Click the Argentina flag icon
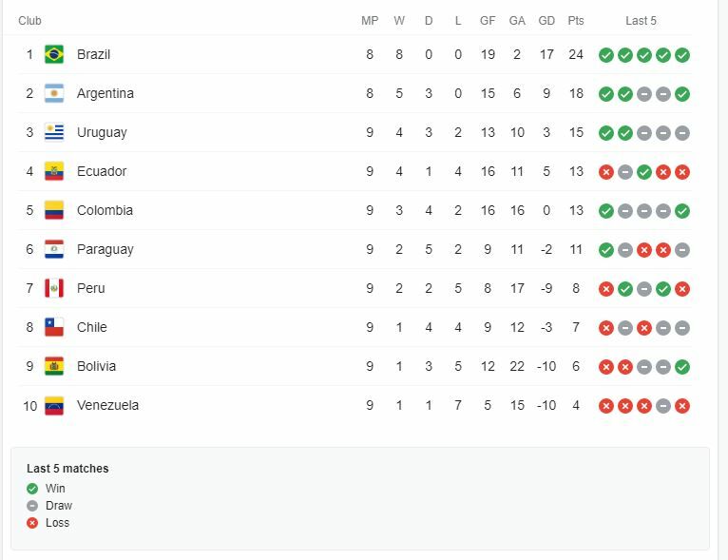The width and height of the screenshot is (728, 560). pos(54,93)
